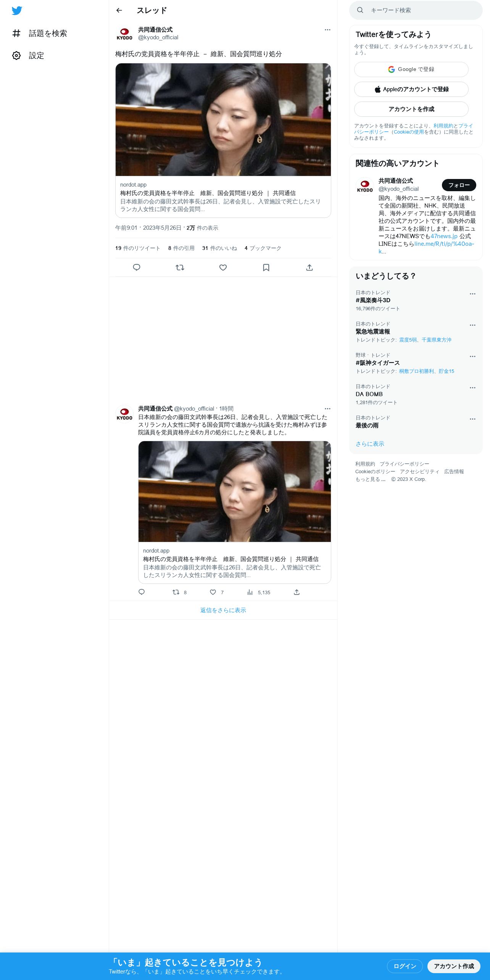This screenshot has width=490, height=980.
Task: Retweet the reply tweet with 8 retweets
Action: [x=179, y=592]
